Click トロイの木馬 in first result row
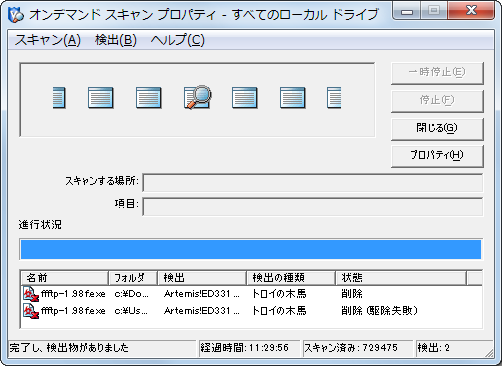This screenshot has height=366, width=502. 279,294
